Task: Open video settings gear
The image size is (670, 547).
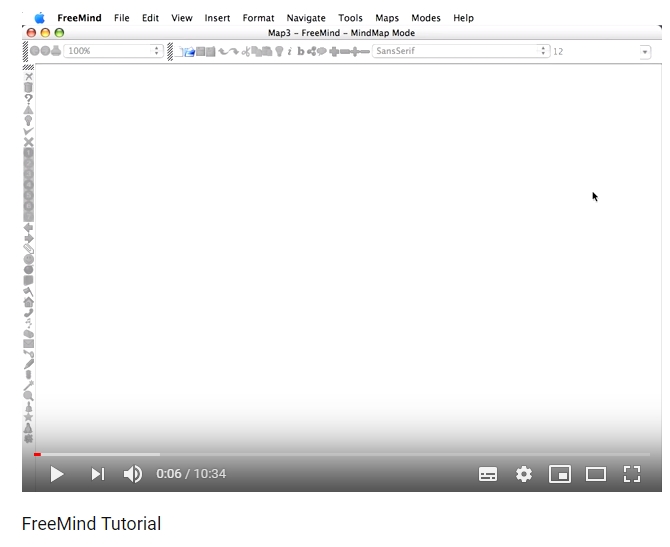Action: (x=524, y=474)
